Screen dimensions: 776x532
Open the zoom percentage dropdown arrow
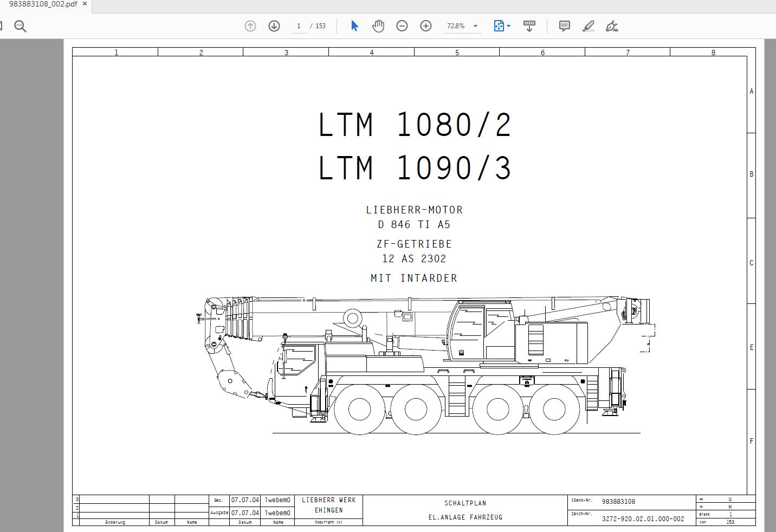475,26
